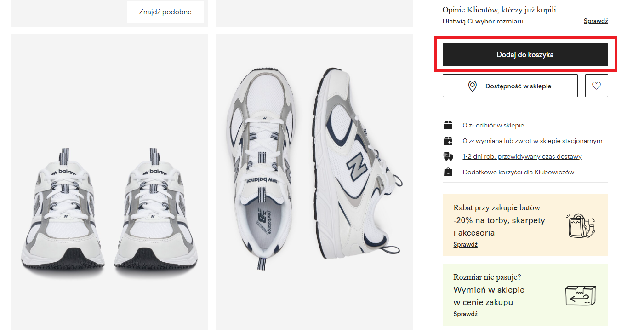Viewport: 644px width, 334px height.
Task: Add the sneakers with Dodaj do koszyka
Action: coord(525,55)
